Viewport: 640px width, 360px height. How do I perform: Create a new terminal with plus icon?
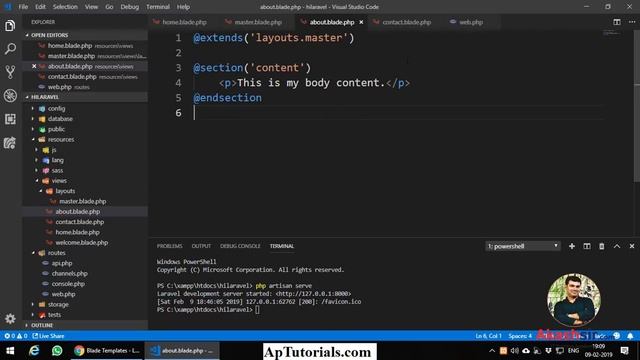click(572, 246)
